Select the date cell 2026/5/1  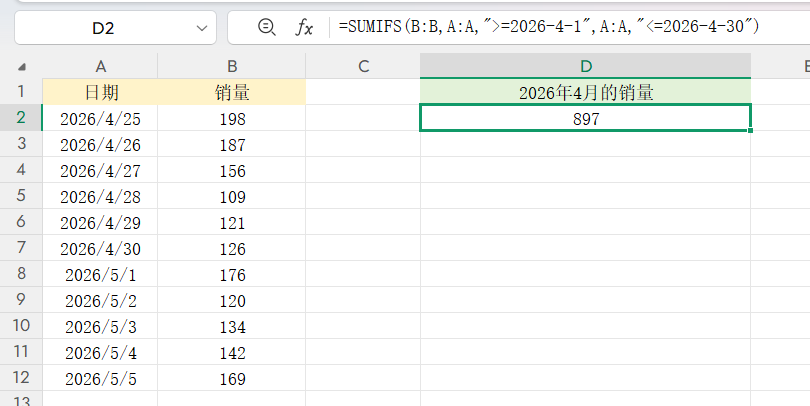(100, 274)
